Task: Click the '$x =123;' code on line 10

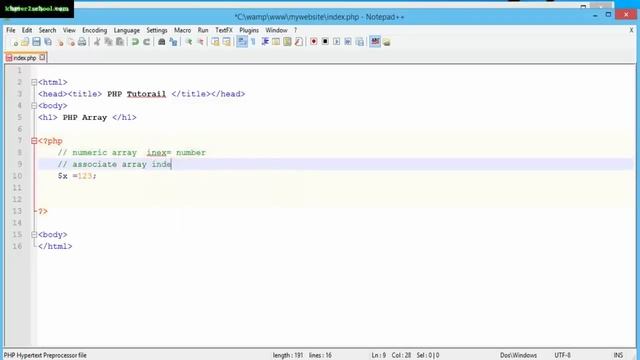Action: coord(77,176)
